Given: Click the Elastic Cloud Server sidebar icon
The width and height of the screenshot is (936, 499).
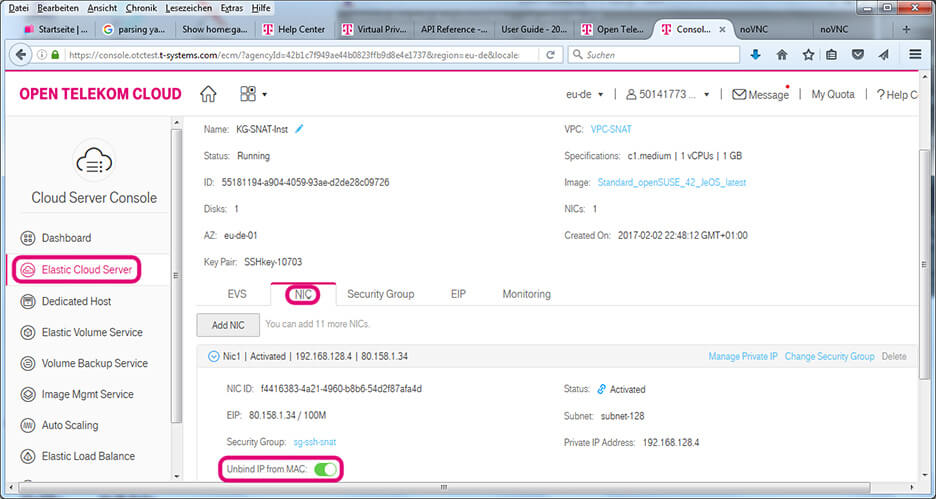Looking at the screenshot, I should (x=27, y=270).
